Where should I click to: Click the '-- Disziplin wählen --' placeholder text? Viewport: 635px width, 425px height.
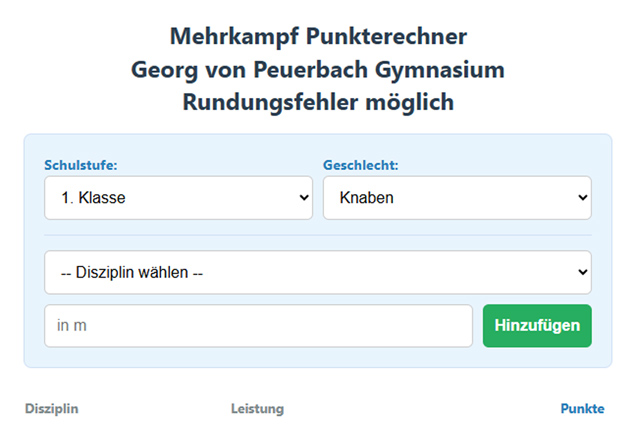point(132,272)
